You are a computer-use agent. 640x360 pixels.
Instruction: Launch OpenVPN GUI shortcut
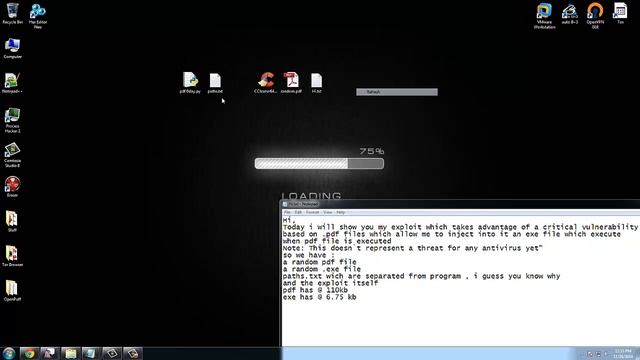pos(595,16)
